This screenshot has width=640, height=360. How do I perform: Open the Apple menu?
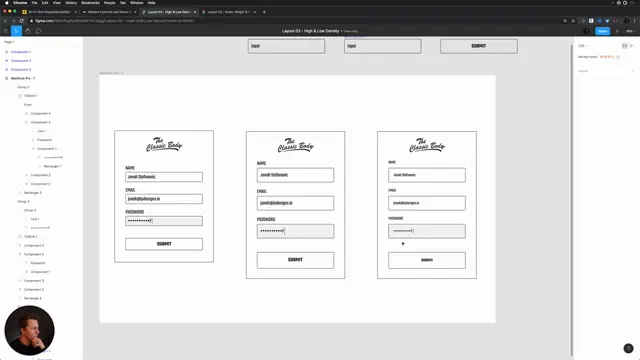click(x=7, y=2)
